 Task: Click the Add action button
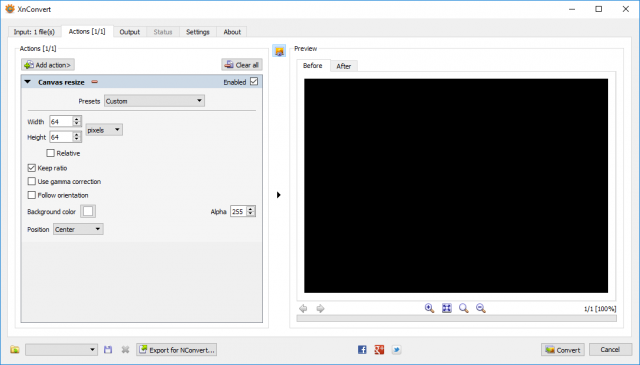click(48, 65)
